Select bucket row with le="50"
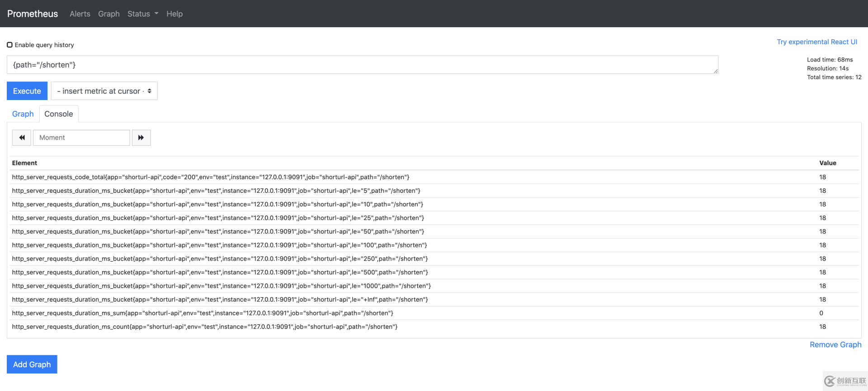 coord(434,232)
